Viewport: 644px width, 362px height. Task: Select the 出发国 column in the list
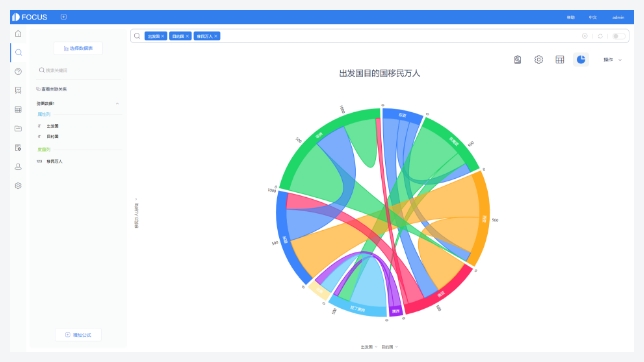coord(52,126)
